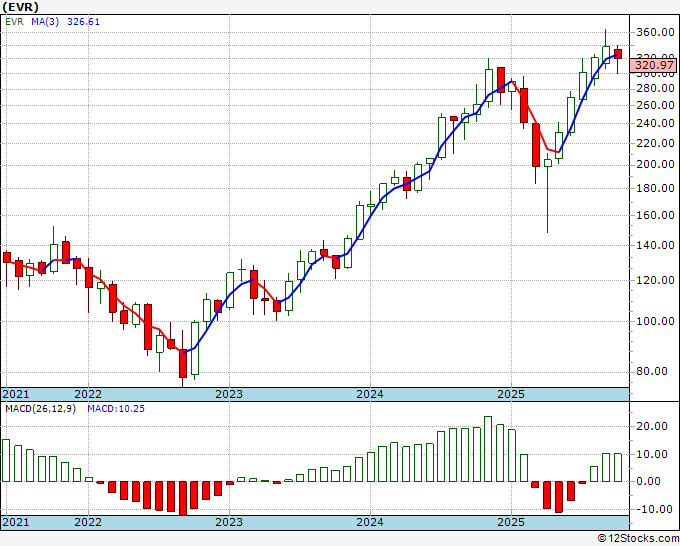Screen dimensions: 680x546
Task: Select the 200.00 price axis label
Action: [x=655, y=164]
